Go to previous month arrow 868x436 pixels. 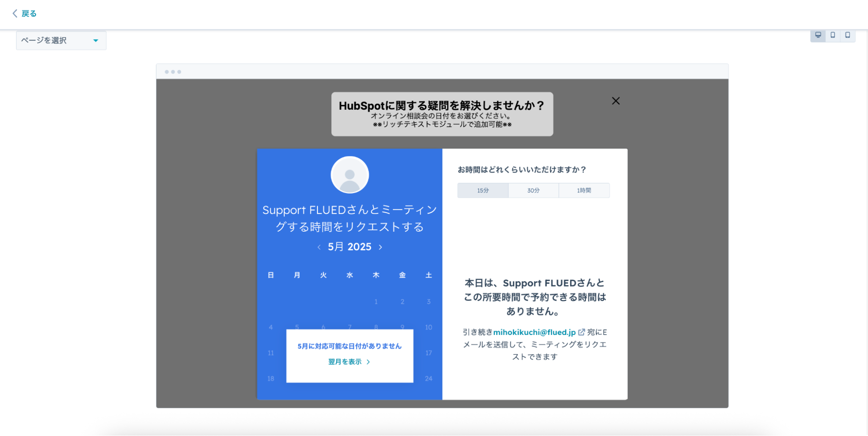319,247
